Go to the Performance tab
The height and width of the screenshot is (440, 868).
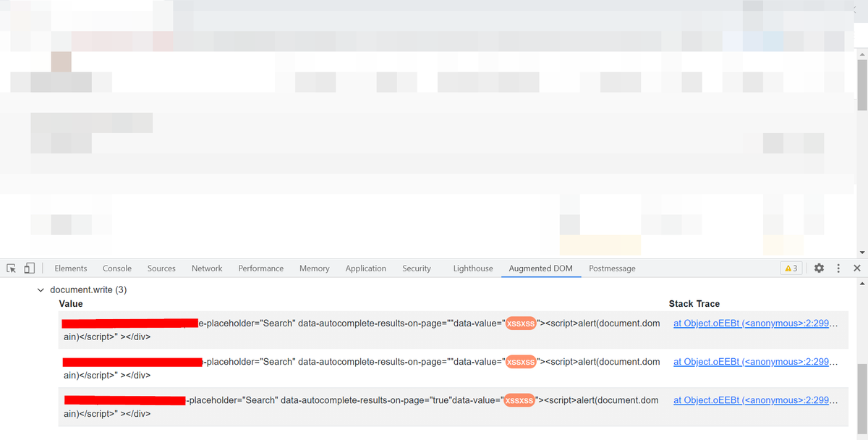[x=261, y=268]
